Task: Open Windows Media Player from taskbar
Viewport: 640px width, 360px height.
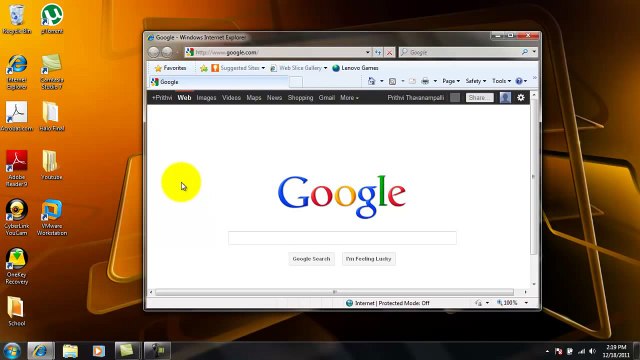Action: click(x=98, y=351)
